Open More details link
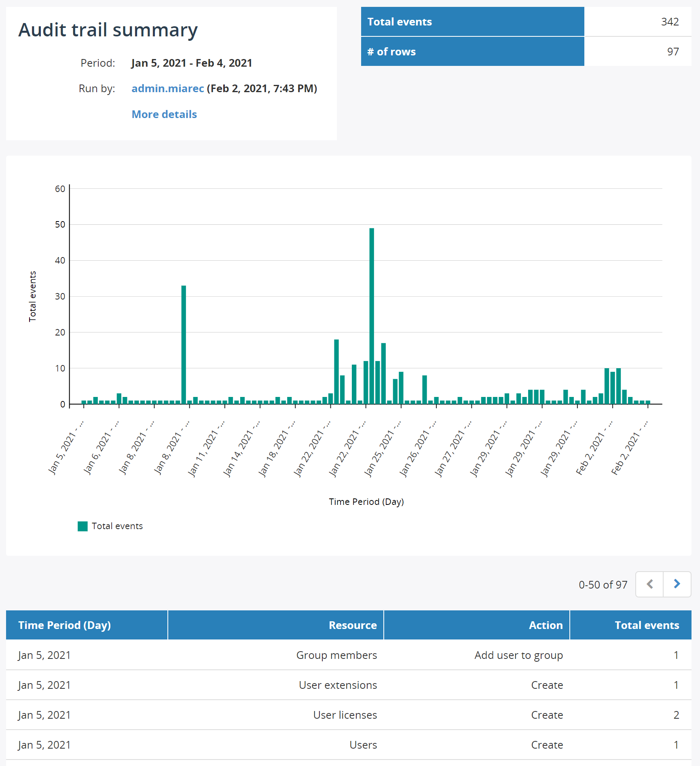 tap(164, 114)
